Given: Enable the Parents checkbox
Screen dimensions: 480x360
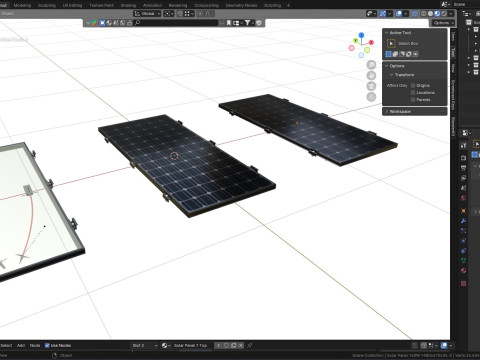Looking at the screenshot, I should click(x=413, y=100).
